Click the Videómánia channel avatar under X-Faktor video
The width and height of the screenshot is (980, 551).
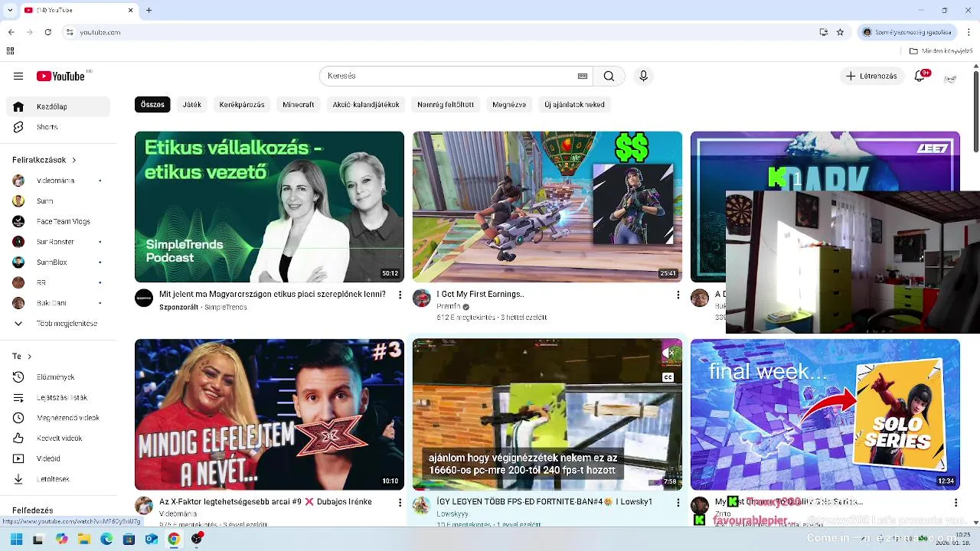(x=144, y=505)
